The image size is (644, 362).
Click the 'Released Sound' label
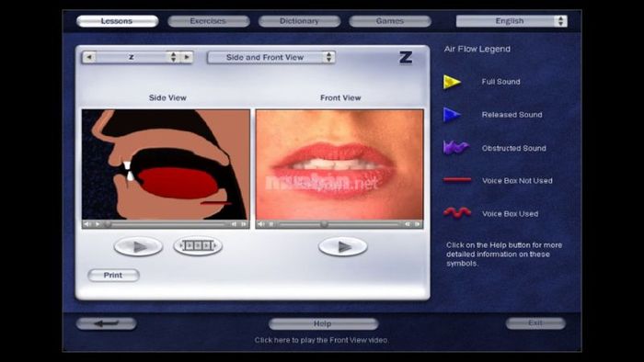[x=512, y=115]
